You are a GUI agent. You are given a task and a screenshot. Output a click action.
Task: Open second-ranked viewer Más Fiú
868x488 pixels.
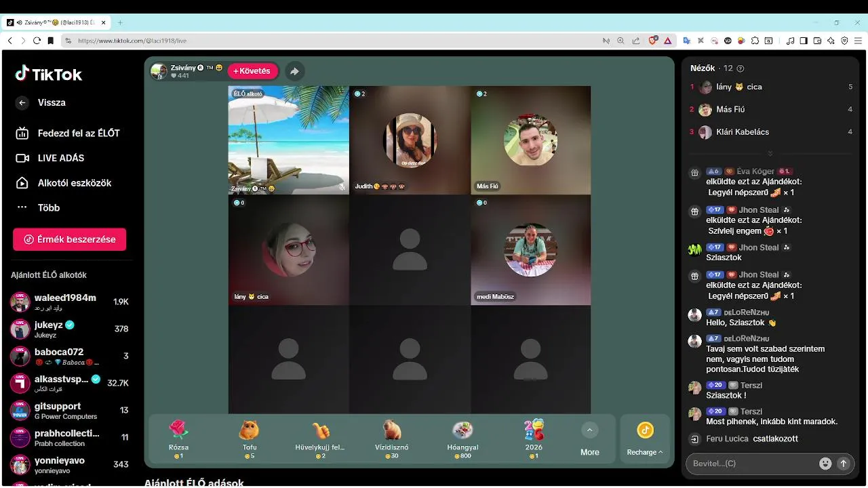771,109
